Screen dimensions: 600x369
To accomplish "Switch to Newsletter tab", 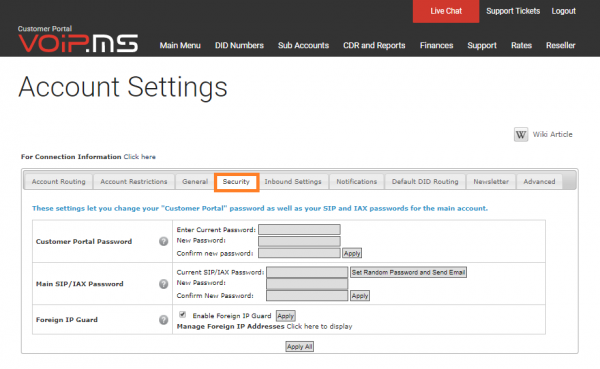I will tap(491, 182).
